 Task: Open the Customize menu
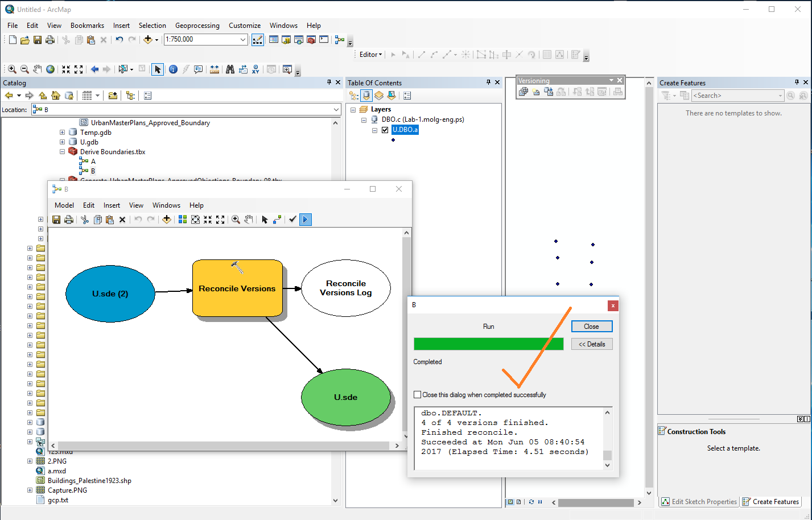click(245, 26)
